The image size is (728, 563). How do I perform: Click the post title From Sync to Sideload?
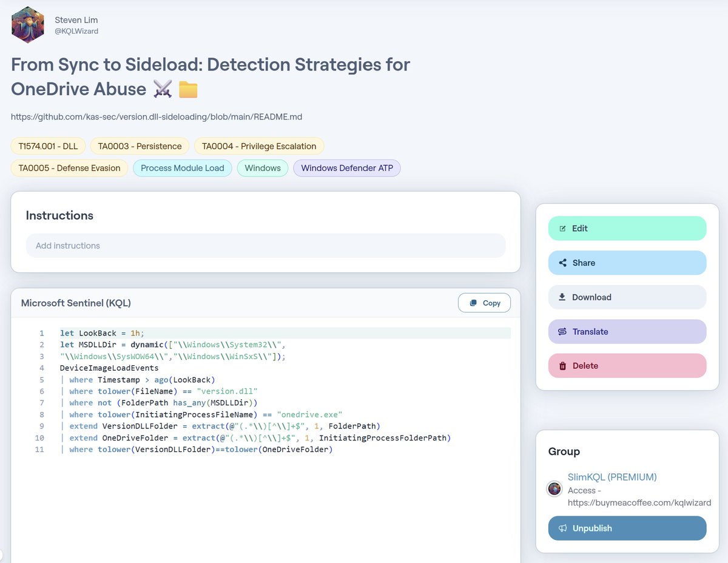(211, 76)
